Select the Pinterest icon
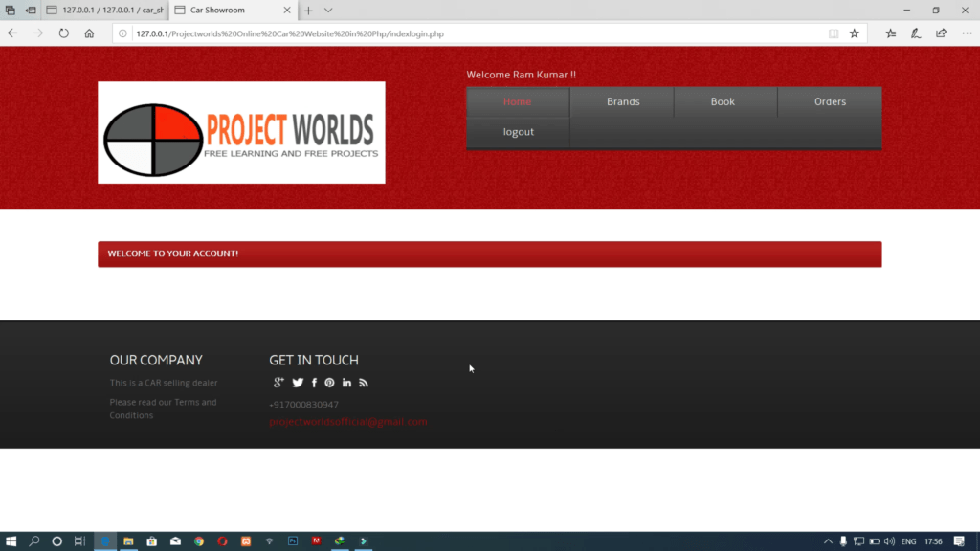 coord(330,382)
